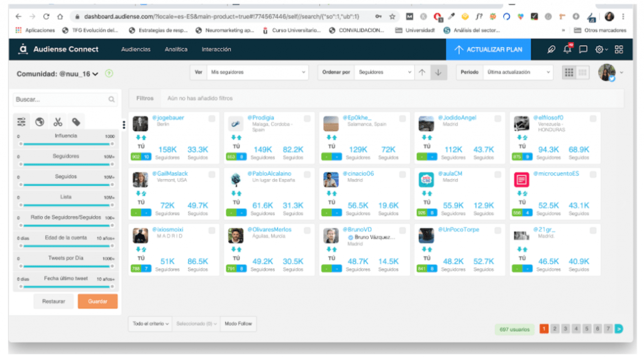This screenshot has height=358, width=644.
Task: Select the scissors filter icon
Action: pos(57,122)
